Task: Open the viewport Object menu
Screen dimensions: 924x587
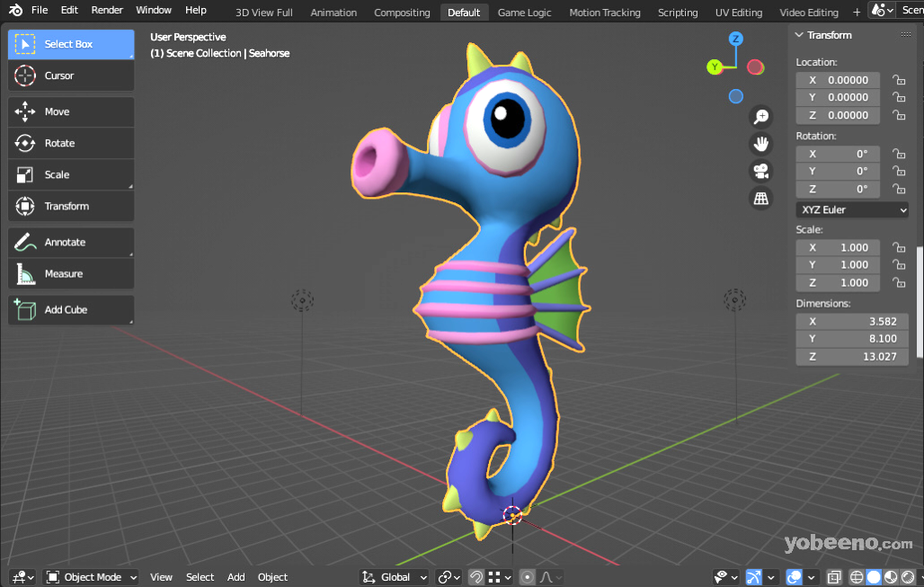Action: tap(272, 577)
